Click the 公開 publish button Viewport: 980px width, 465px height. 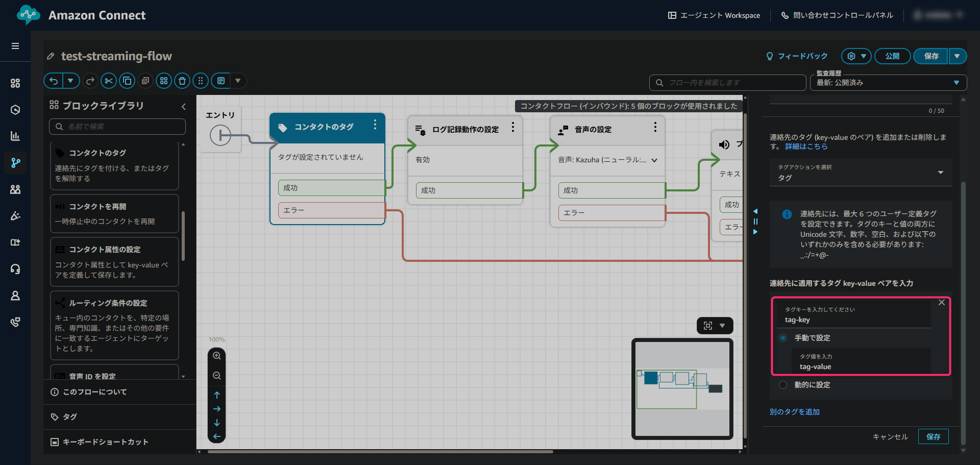892,56
